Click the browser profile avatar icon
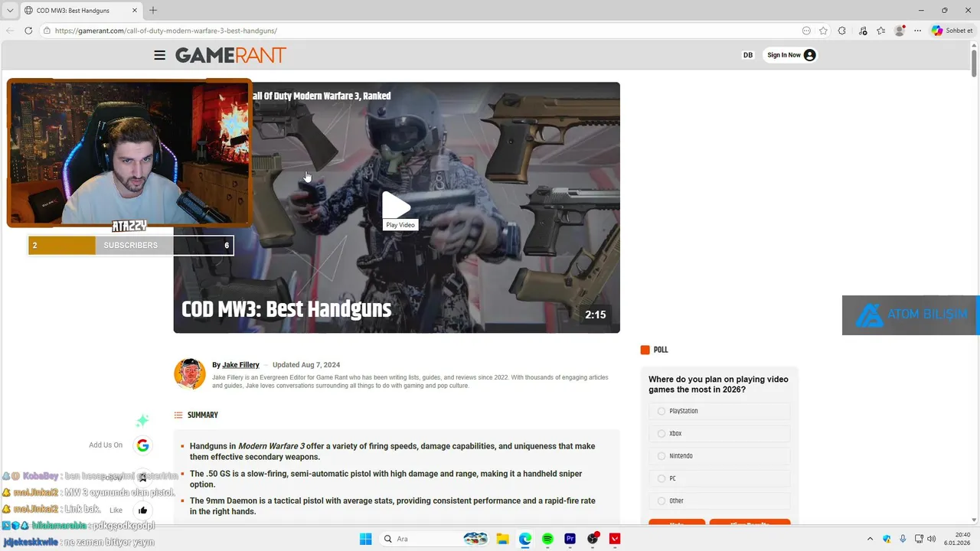 (x=899, y=31)
